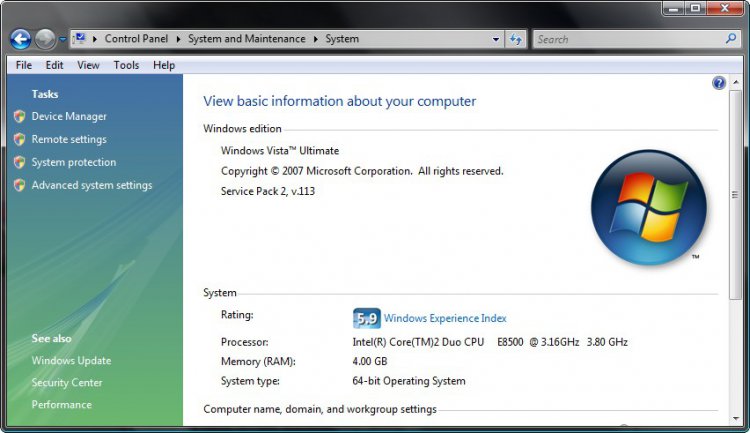The height and width of the screenshot is (433, 750).
Task: Select Control Panel in the breadcrumb
Action: [x=136, y=39]
